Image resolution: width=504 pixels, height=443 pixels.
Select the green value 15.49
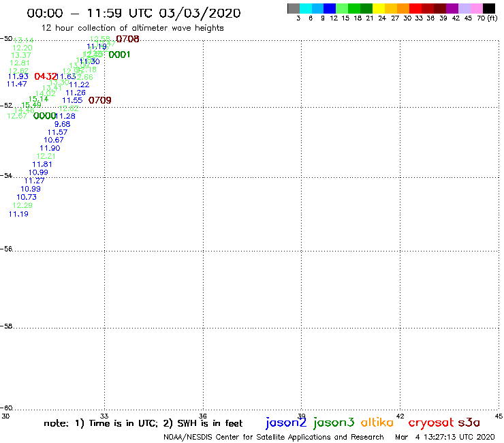[x=31, y=105]
